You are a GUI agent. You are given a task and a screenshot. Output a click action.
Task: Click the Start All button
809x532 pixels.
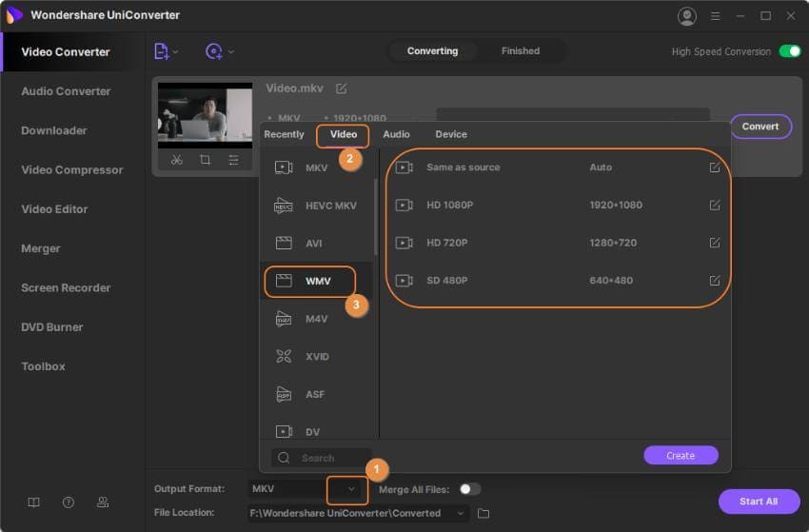point(759,502)
